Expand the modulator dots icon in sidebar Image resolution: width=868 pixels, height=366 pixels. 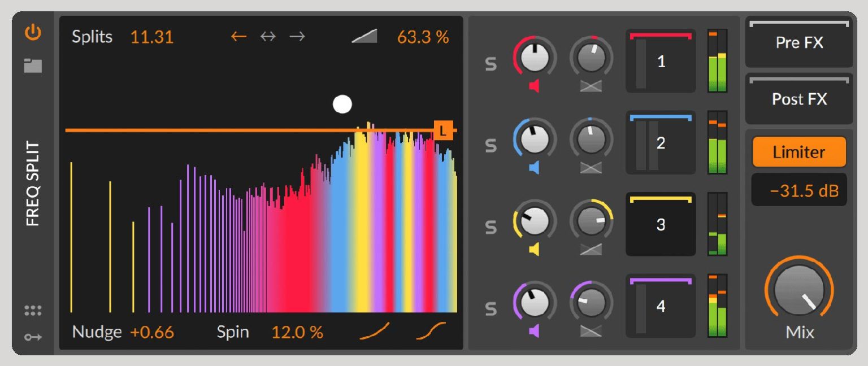click(33, 311)
